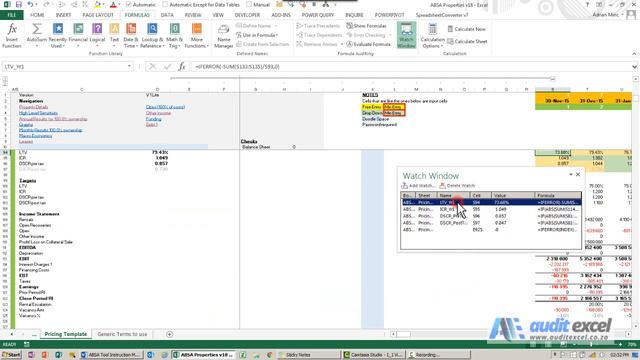The width and height of the screenshot is (640, 360).
Task: Click Trace Precedents in Formula Auditing
Action: [x=318, y=26]
